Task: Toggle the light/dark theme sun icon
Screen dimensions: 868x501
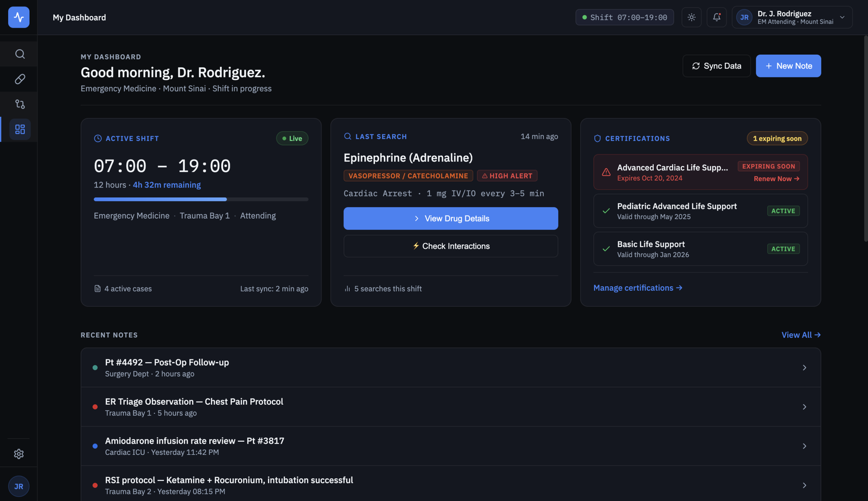Action: pyautogui.click(x=691, y=17)
